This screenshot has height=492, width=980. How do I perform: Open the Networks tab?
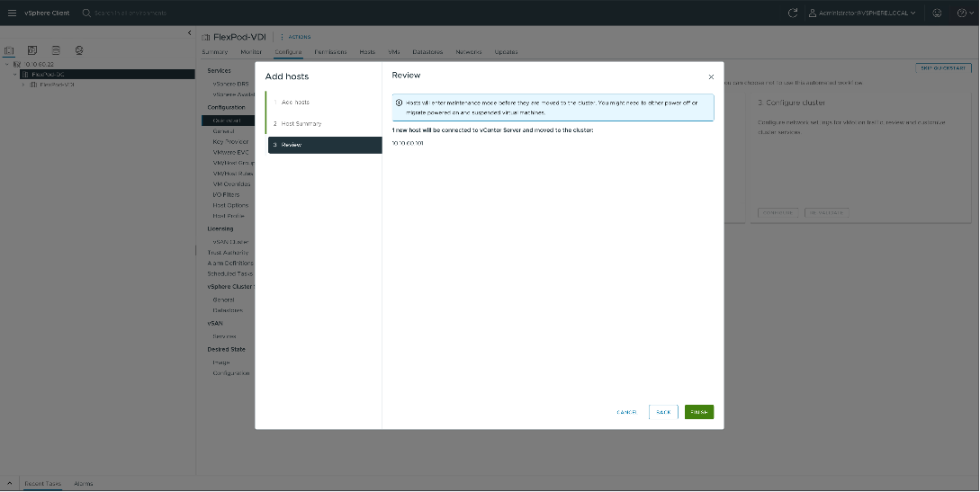[x=469, y=52]
